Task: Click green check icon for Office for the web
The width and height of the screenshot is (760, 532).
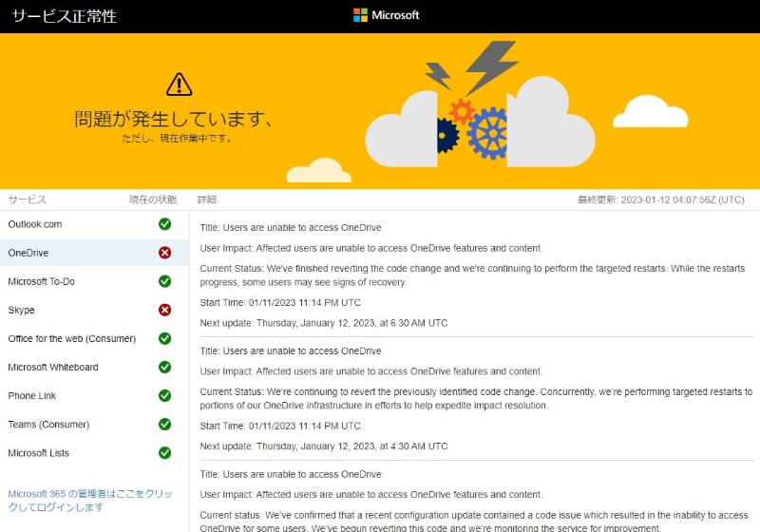Action: click(164, 338)
